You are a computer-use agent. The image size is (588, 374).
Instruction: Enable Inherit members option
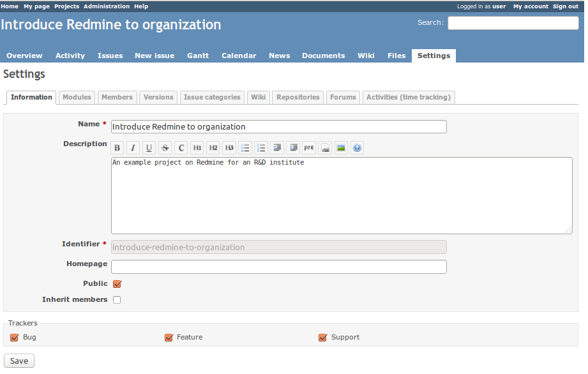(117, 300)
